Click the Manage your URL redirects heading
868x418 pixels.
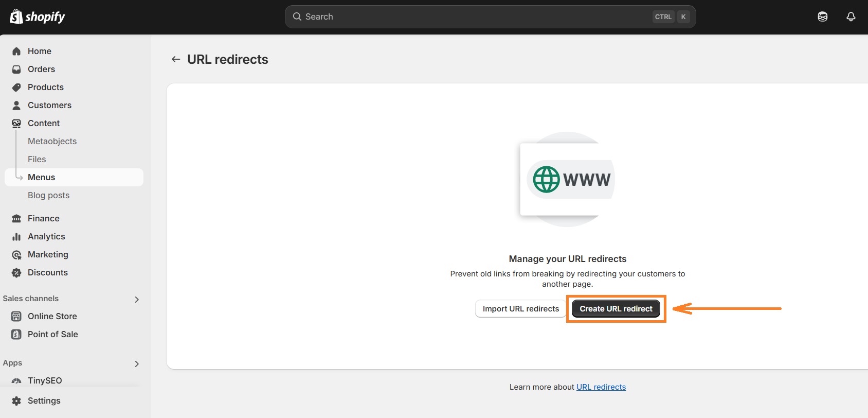point(568,259)
